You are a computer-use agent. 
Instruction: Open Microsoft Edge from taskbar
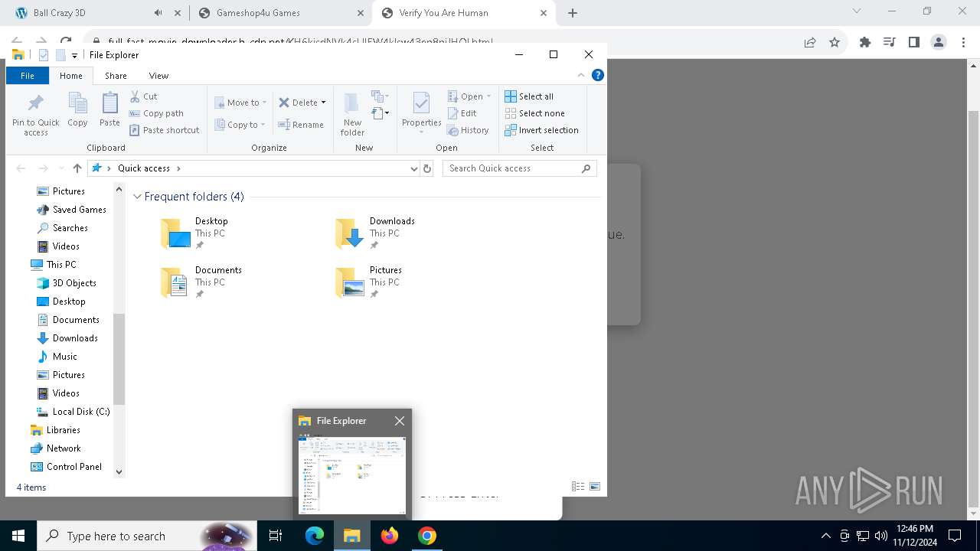(315, 536)
